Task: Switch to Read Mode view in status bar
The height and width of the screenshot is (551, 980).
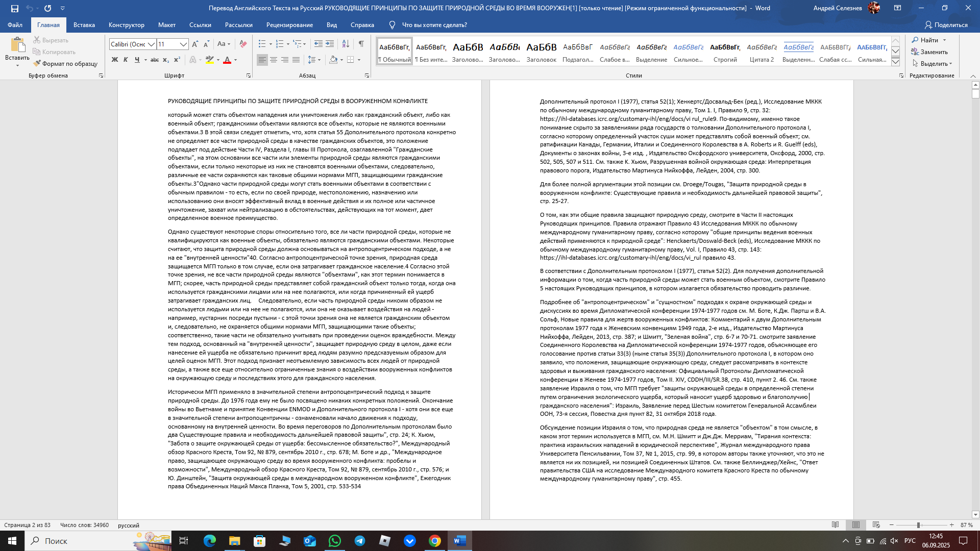Action: [836, 524]
